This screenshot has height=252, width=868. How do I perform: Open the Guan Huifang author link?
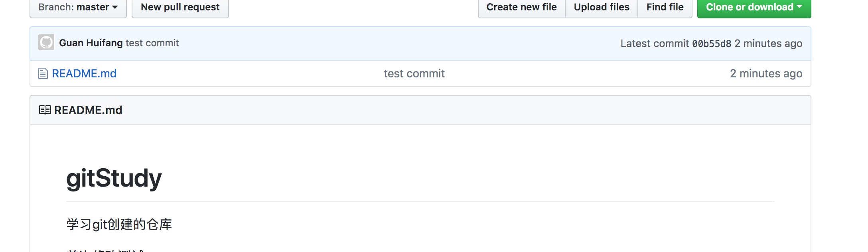coord(91,43)
